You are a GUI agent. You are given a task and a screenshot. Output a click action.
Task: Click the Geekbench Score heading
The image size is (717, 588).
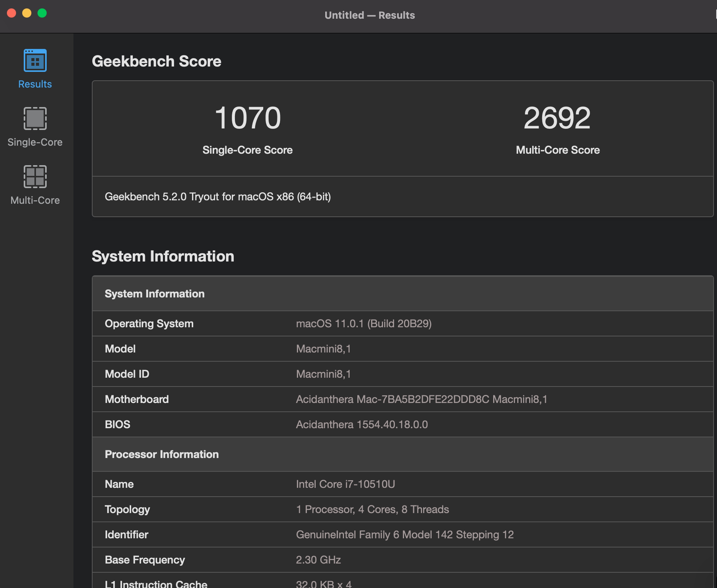click(x=156, y=61)
